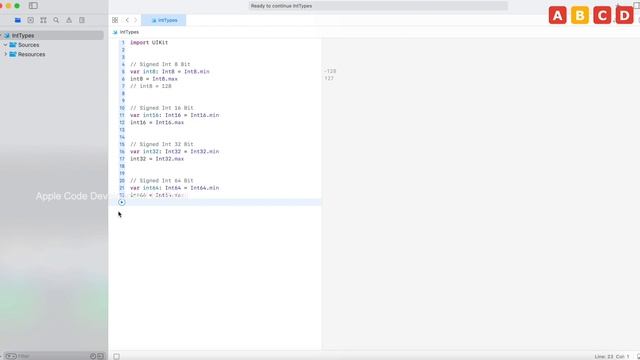This screenshot has width=640, height=360.
Task: Run playground with the gutter play button
Action: coord(122,202)
